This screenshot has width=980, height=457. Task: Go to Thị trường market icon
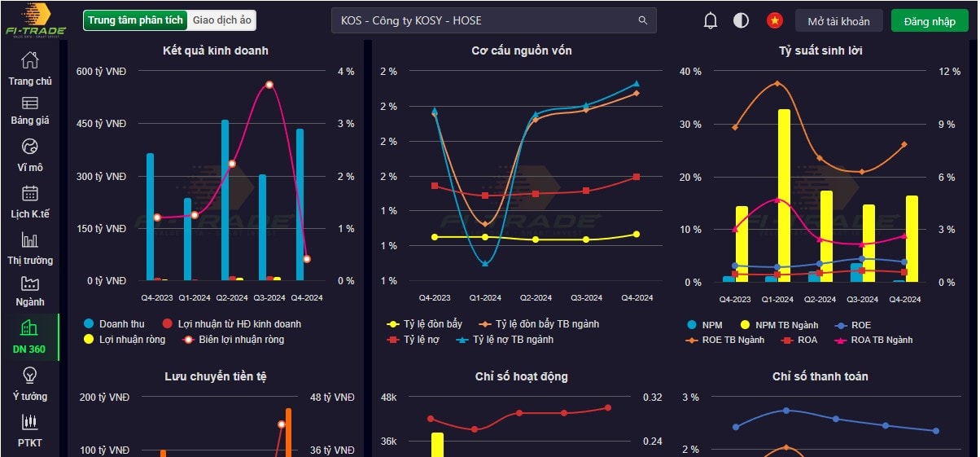(30, 240)
